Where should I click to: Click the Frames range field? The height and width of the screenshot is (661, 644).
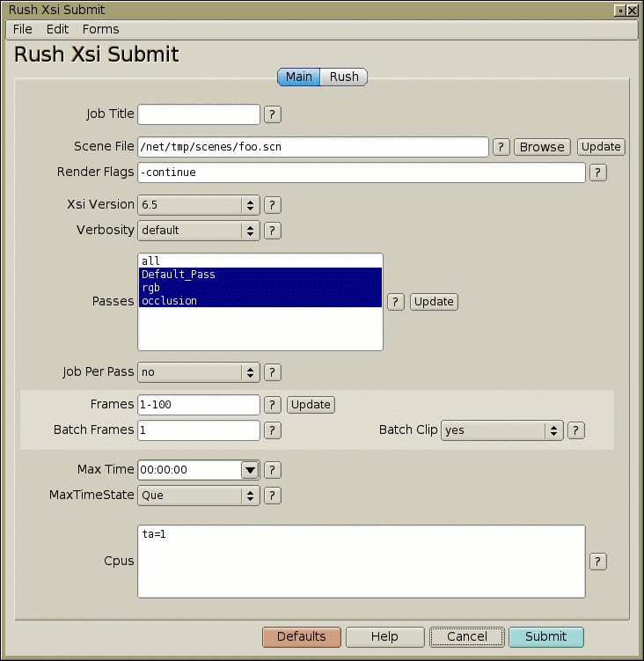199,405
